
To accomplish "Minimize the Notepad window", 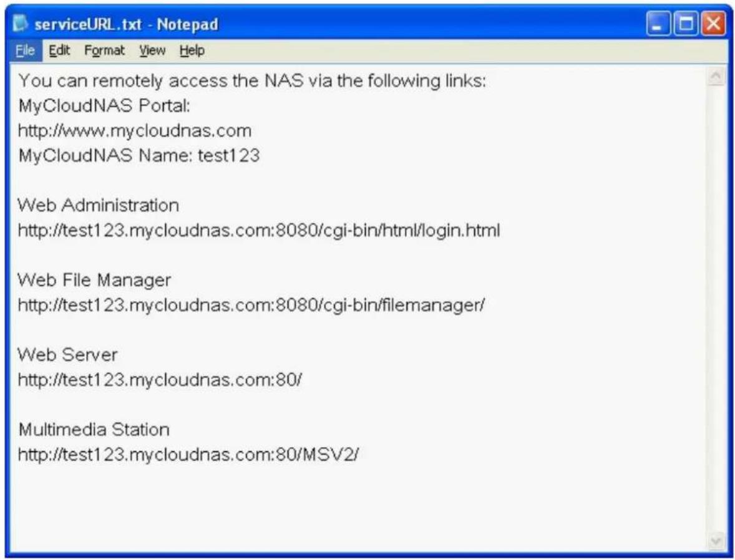I will click(658, 24).
